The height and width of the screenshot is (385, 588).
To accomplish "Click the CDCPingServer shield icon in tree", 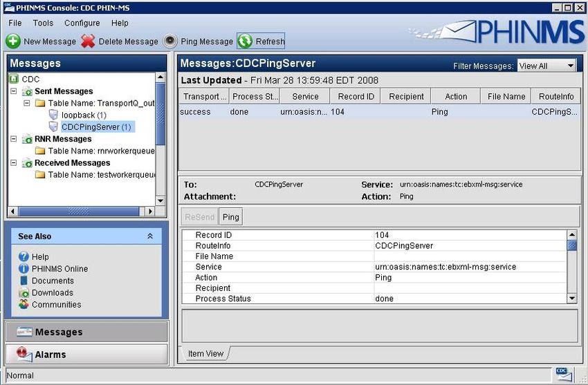I will click(54, 126).
